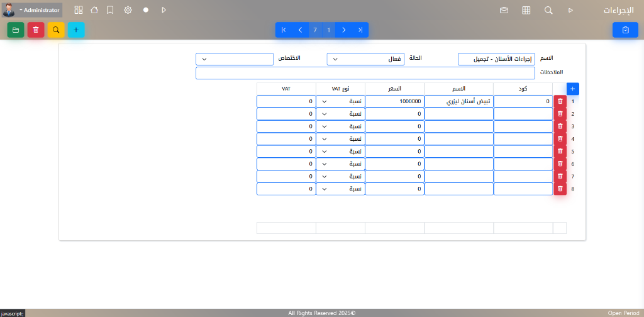Delete row 1 with its trash button
Viewport: 644px width, 317px height.
coord(560,101)
